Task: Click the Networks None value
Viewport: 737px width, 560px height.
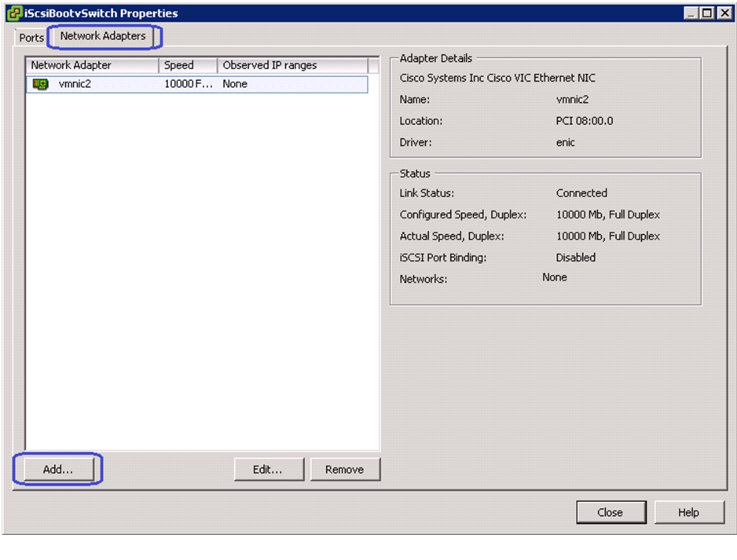Action: coord(555,277)
